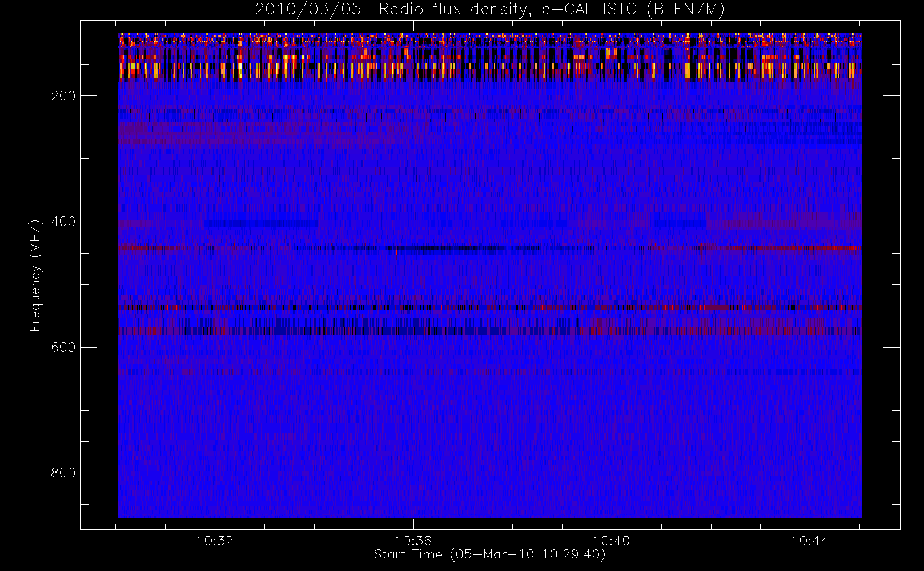Click the 10:36 time tick label
924x571 pixels.
pyautogui.click(x=413, y=541)
